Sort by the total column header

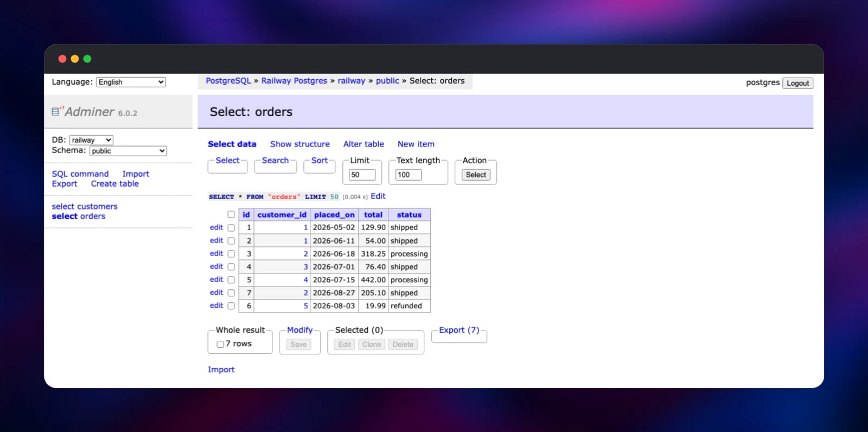pos(373,215)
